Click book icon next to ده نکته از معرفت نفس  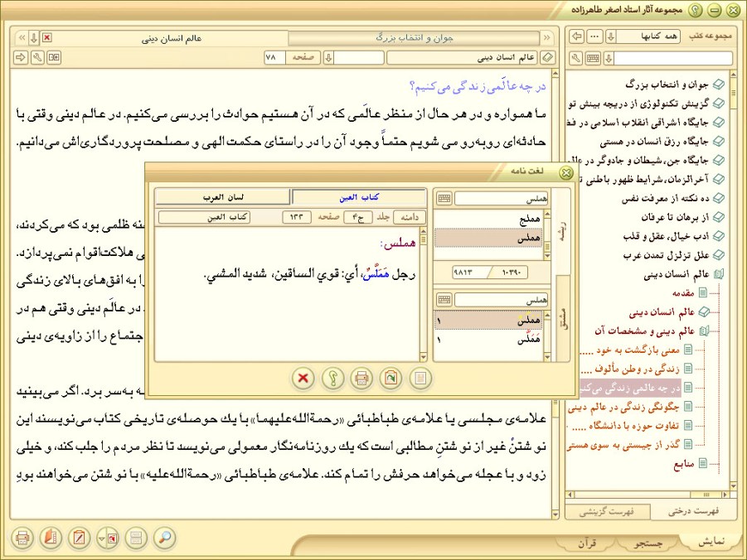click(x=718, y=199)
